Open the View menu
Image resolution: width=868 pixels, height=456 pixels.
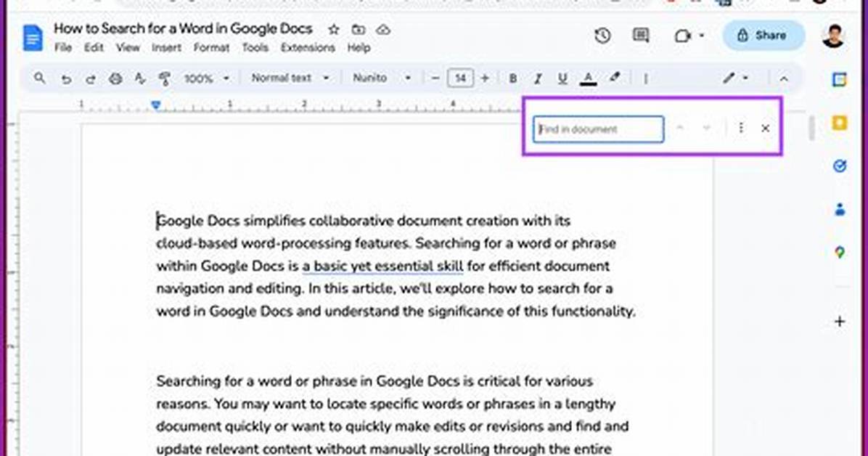click(x=128, y=48)
